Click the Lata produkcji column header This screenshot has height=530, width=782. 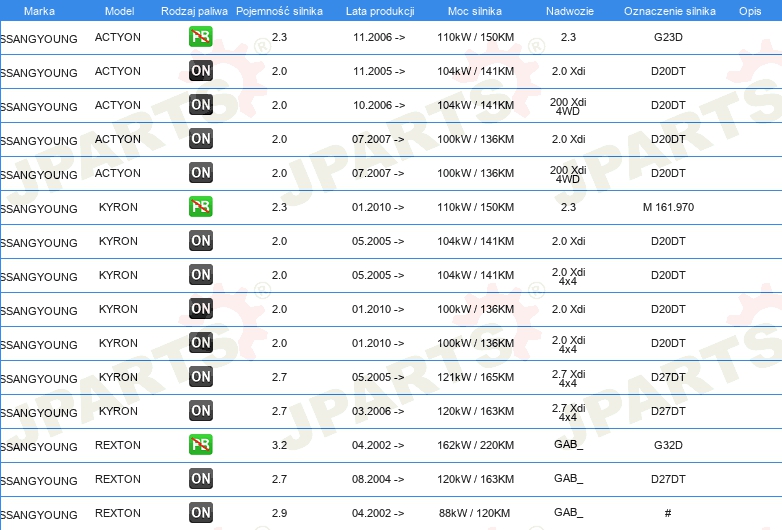(379, 10)
